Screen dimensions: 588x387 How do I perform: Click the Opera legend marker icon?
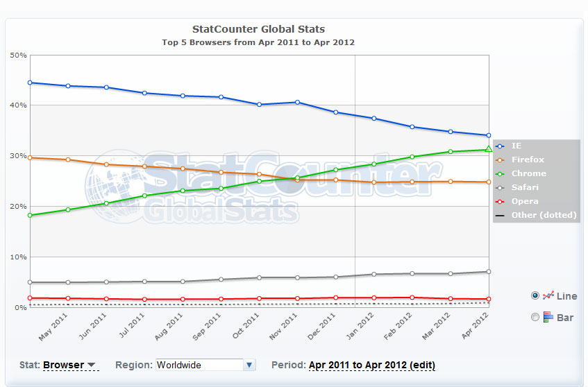point(500,201)
